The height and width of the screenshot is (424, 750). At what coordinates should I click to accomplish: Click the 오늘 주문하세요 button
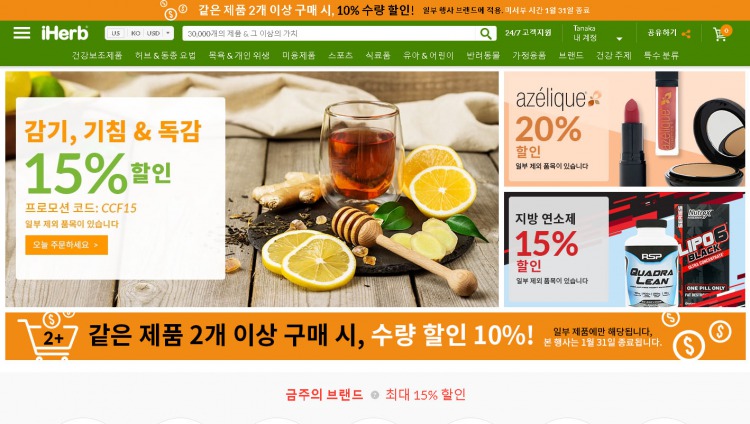pos(66,245)
